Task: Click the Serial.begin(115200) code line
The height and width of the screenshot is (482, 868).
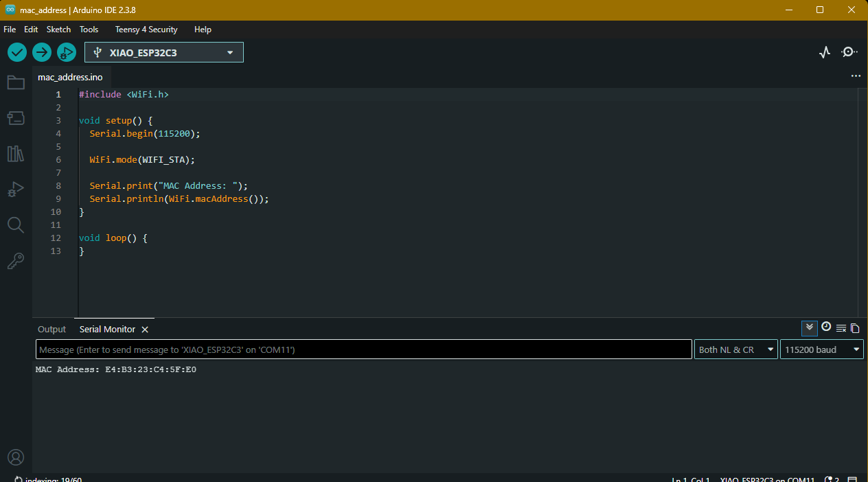Action: pyautogui.click(x=145, y=134)
